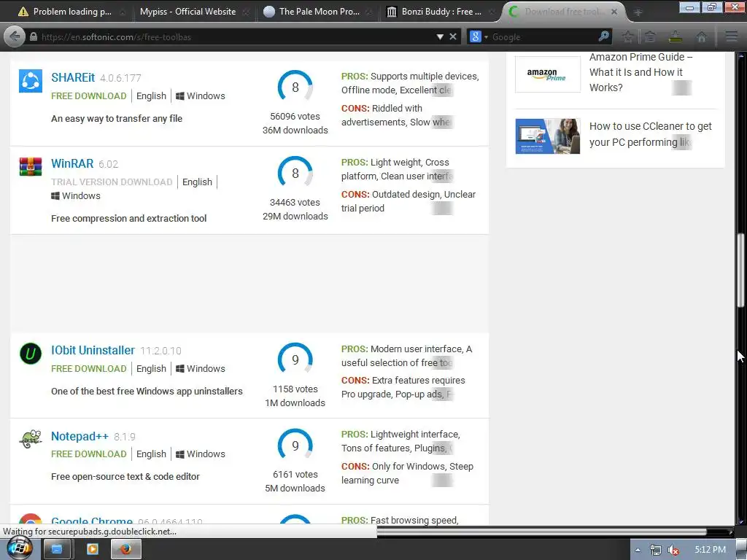Stop page loading with the X button
This screenshot has height=560, width=747.
point(453,36)
